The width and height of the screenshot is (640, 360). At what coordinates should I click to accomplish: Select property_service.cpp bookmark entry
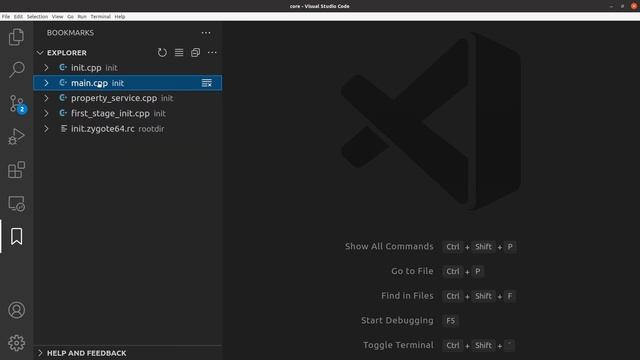pos(128,98)
